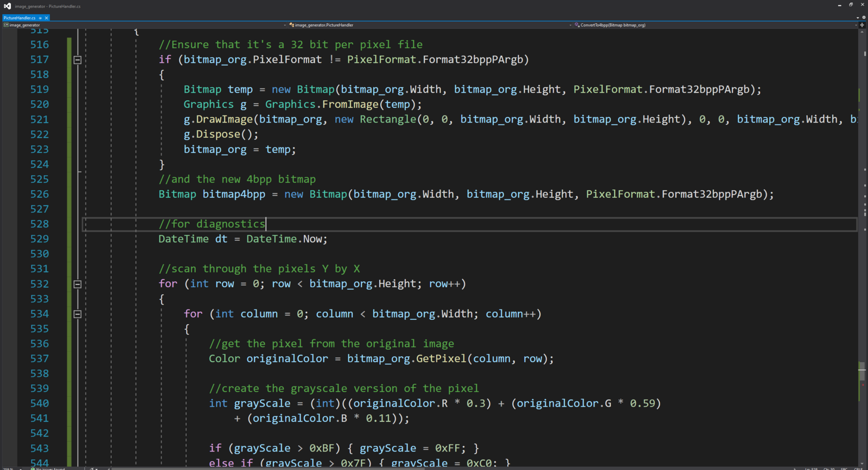Click the method icon beside ConvertTo4bpp

577,25
